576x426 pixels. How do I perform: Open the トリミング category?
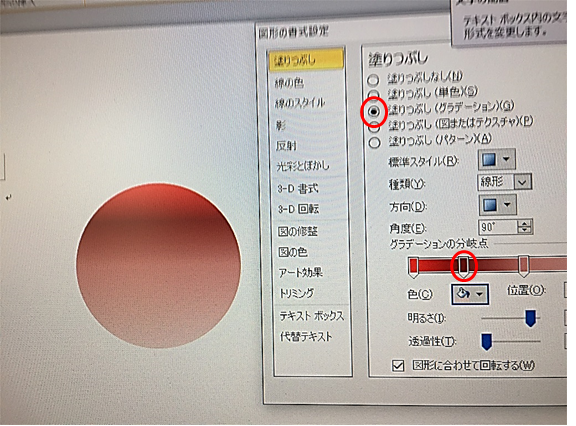[297, 293]
